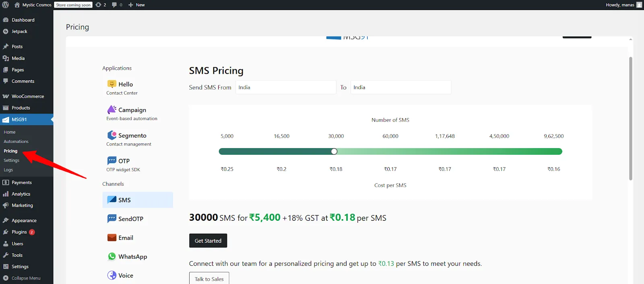Screen dimensions: 644x284
Task: Open the WhatsApp channel icon
Action: click(x=112, y=257)
